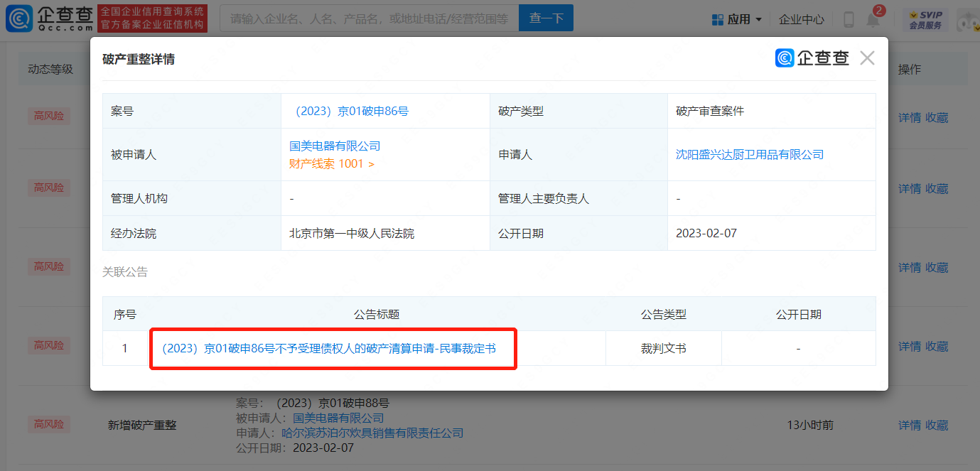Click the 企查查 logo inside dialog header

coord(812,58)
